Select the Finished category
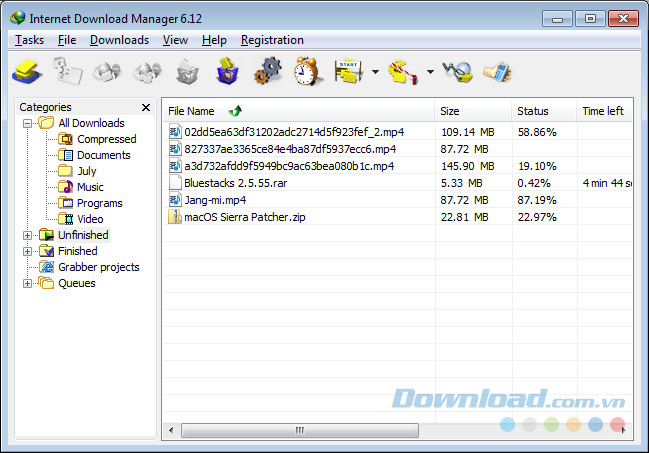Viewport: 649px width, 453px height. click(x=78, y=251)
